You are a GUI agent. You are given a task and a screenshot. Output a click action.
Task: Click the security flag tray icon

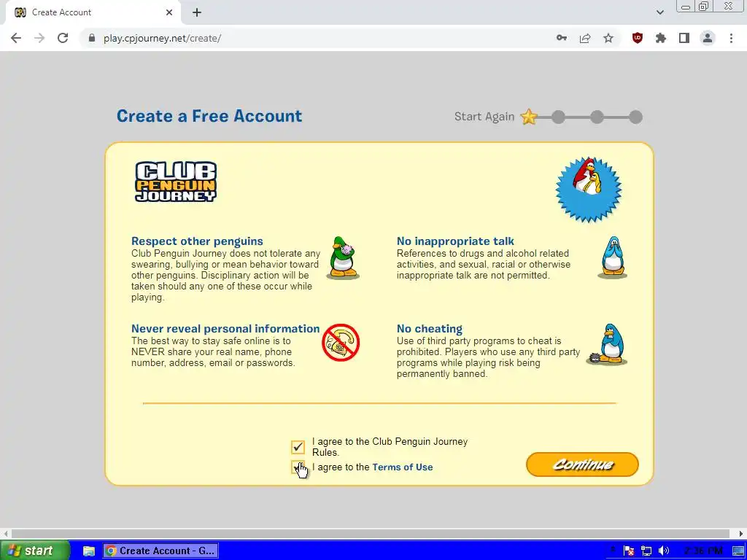pos(629,551)
